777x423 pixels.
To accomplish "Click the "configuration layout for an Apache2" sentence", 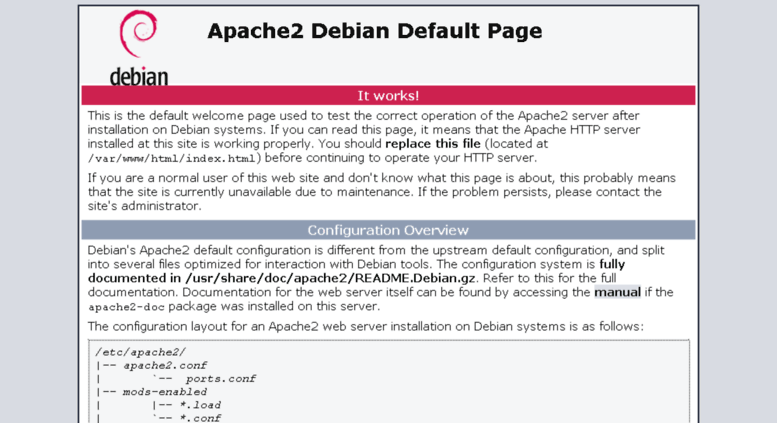I will 366,326.
